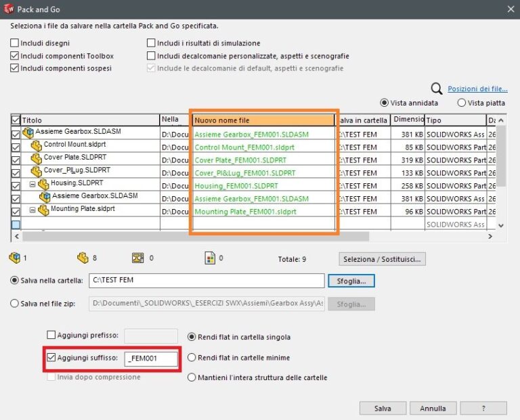Click the Control Mount part icon
Screen dimensions: 520x420
pos(36,145)
